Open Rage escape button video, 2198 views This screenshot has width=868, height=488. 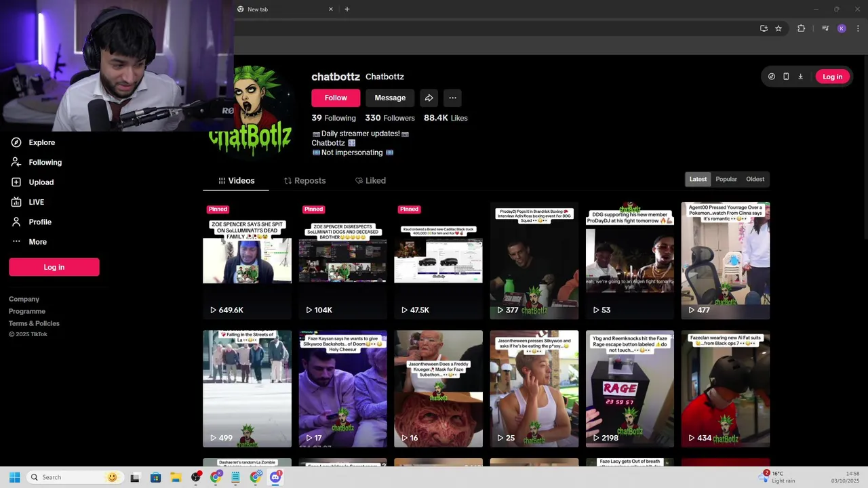[x=629, y=389]
